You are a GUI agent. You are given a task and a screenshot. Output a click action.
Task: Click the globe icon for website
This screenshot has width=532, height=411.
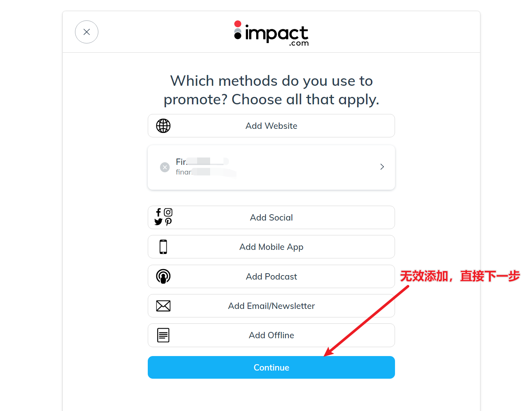(x=163, y=126)
